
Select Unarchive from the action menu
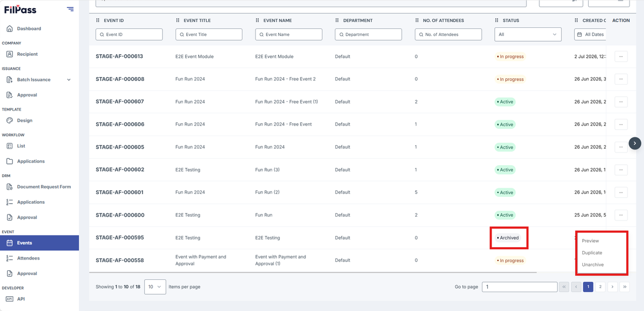(x=592, y=265)
